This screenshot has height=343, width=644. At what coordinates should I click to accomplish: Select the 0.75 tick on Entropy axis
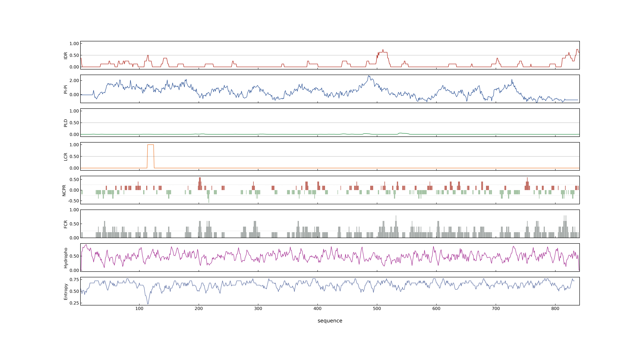tap(74, 280)
